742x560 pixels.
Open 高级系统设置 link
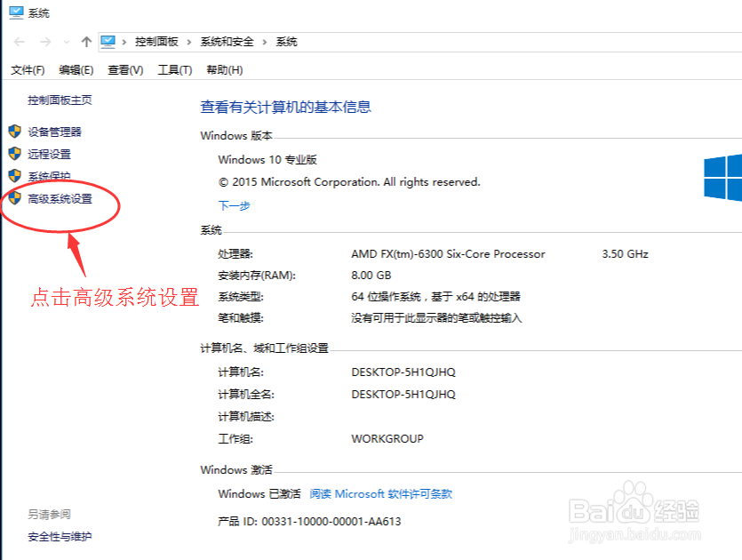click(60, 198)
